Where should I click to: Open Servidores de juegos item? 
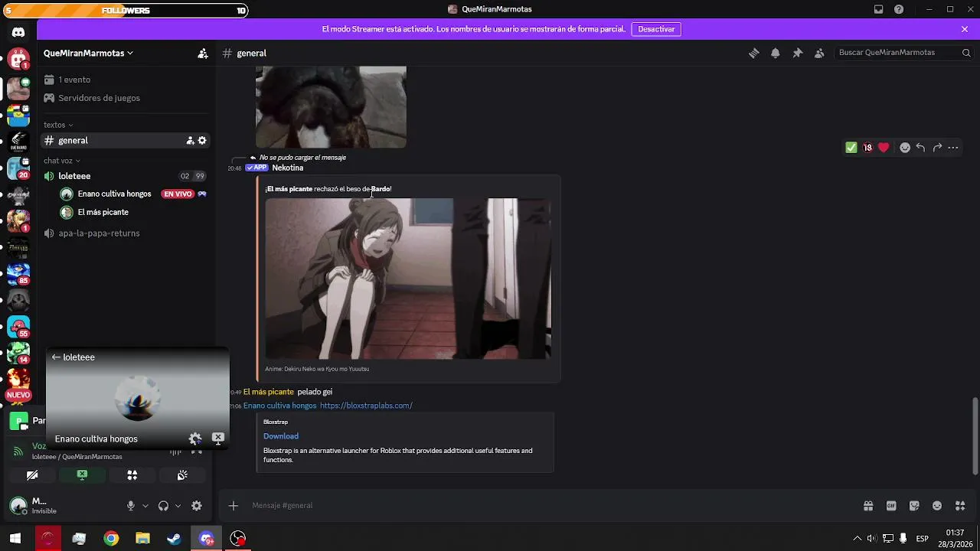tap(99, 98)
